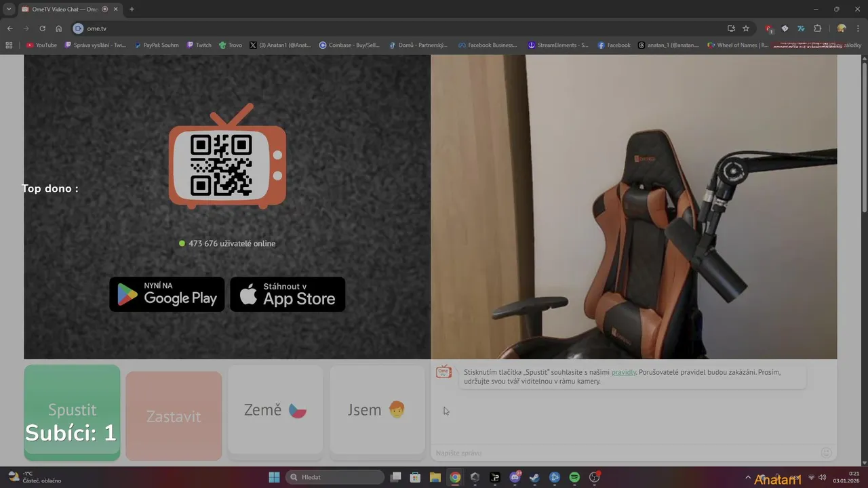
Task: Stop the chat with Zastavit button
Action: [x=174, y=416]
